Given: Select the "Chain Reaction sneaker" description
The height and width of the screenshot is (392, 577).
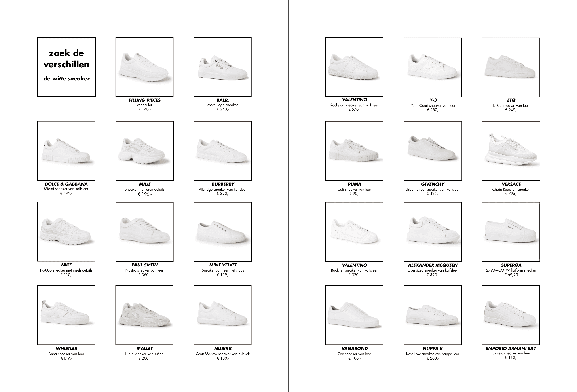Looking at the screenshot, I should coord(511,189).
